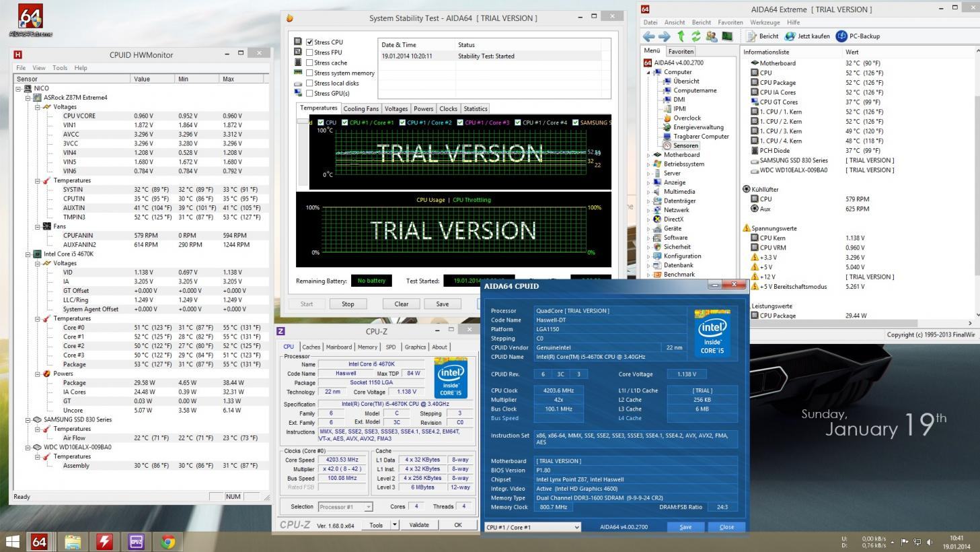Collapse Fans node in HWMonitor

click(38, 226)
